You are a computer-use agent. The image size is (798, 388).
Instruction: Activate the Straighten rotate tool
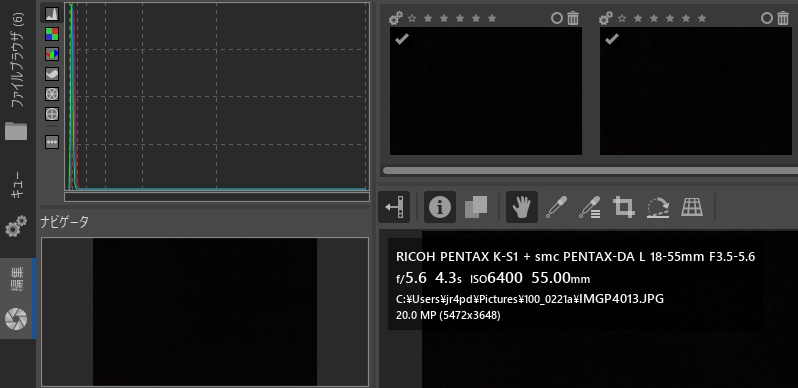pos(658,207)
